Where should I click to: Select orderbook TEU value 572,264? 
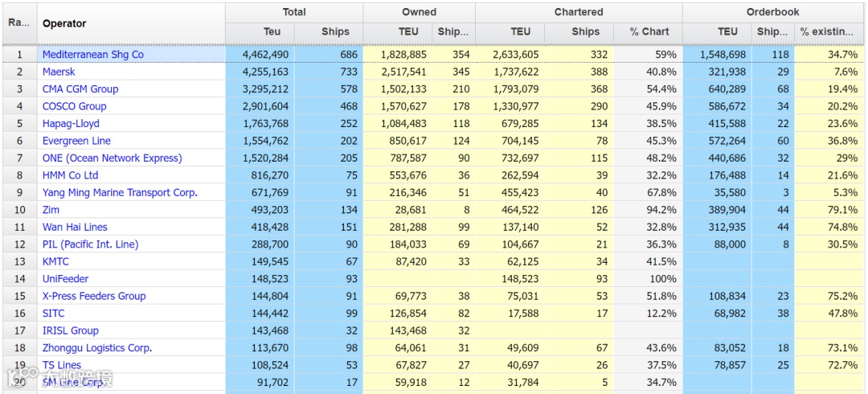point(727,141)
